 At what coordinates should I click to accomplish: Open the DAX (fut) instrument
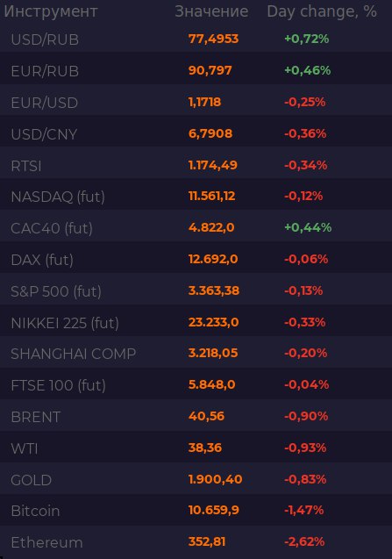tap(42, 260)
